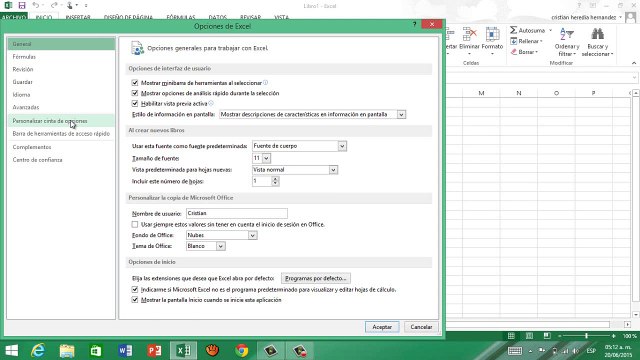
Task: Click the Formato cells icon in ribbon
Action: click(x=492, y=33)
